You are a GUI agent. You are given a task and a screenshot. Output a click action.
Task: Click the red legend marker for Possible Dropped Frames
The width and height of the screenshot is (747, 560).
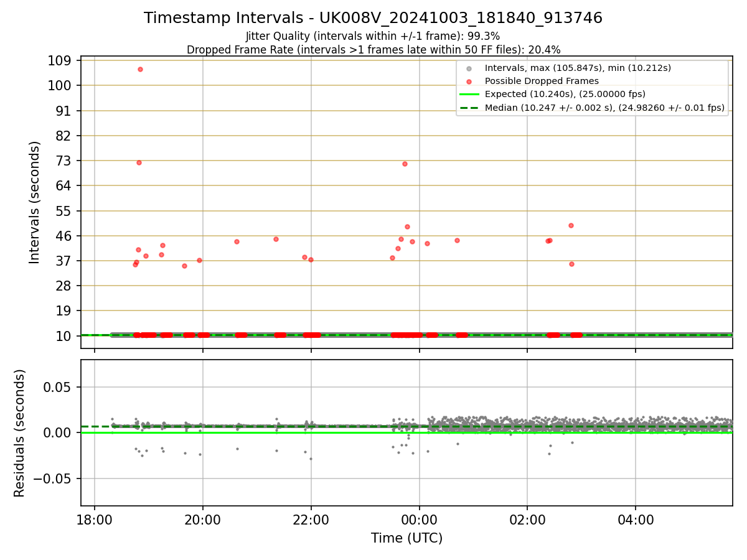coord(469,82)
